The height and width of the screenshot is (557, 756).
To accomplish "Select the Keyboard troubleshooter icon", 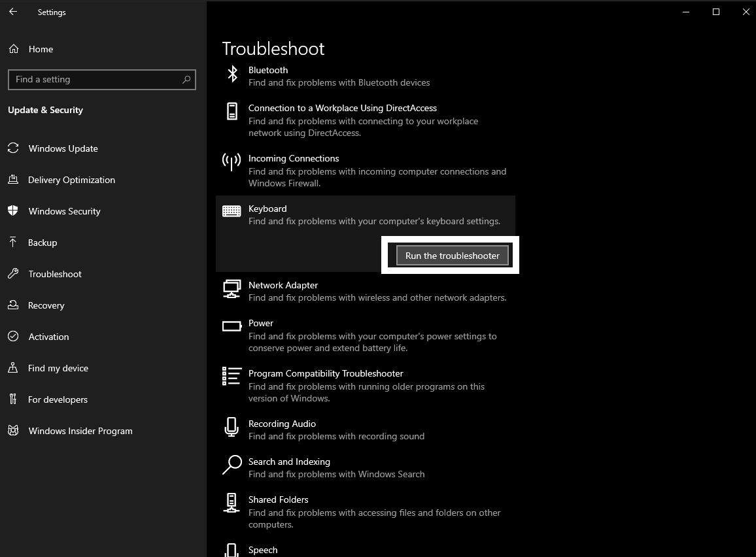I will pos(231,211).
